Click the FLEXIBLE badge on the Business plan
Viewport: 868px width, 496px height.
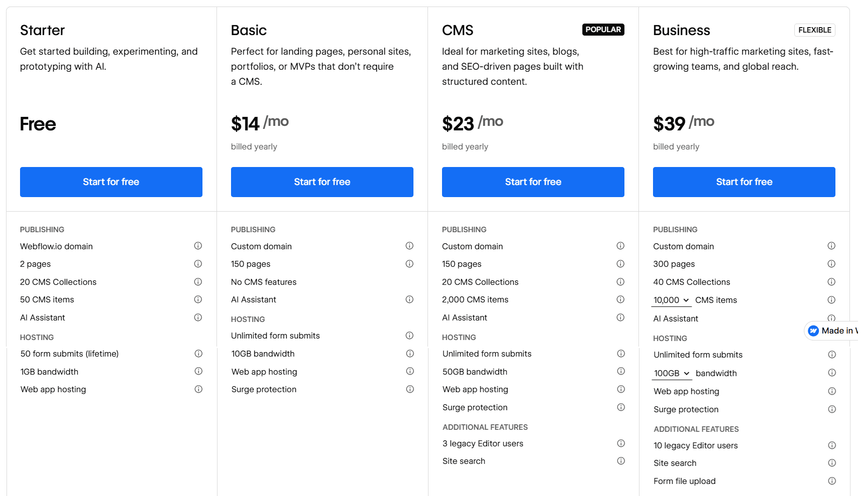(814, 30)
